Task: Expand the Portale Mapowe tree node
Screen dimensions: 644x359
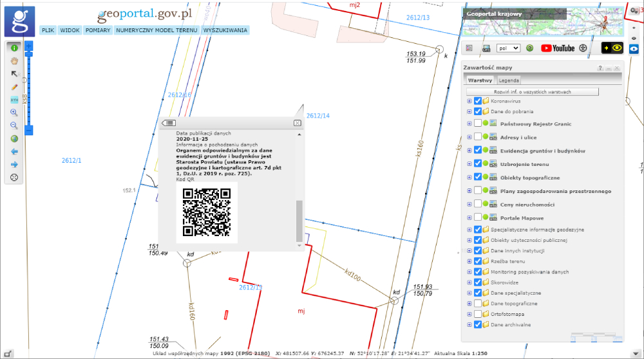Action: click(469, 218)
